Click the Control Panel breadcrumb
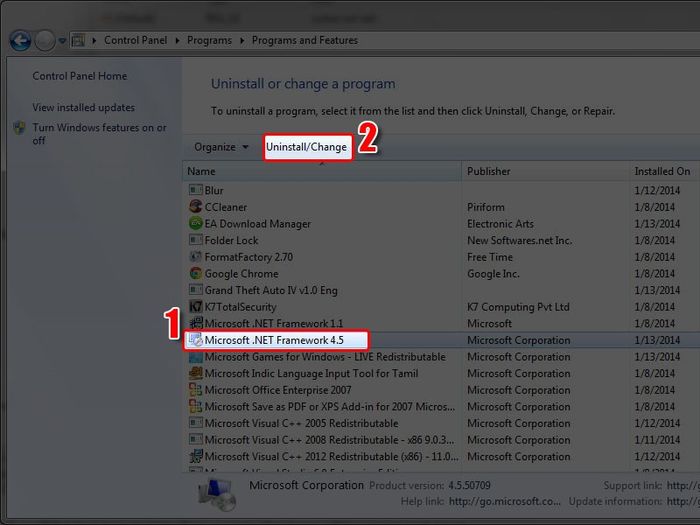Image resolution: width=700 pixels, height=525 pixels. tap(135, 40)
